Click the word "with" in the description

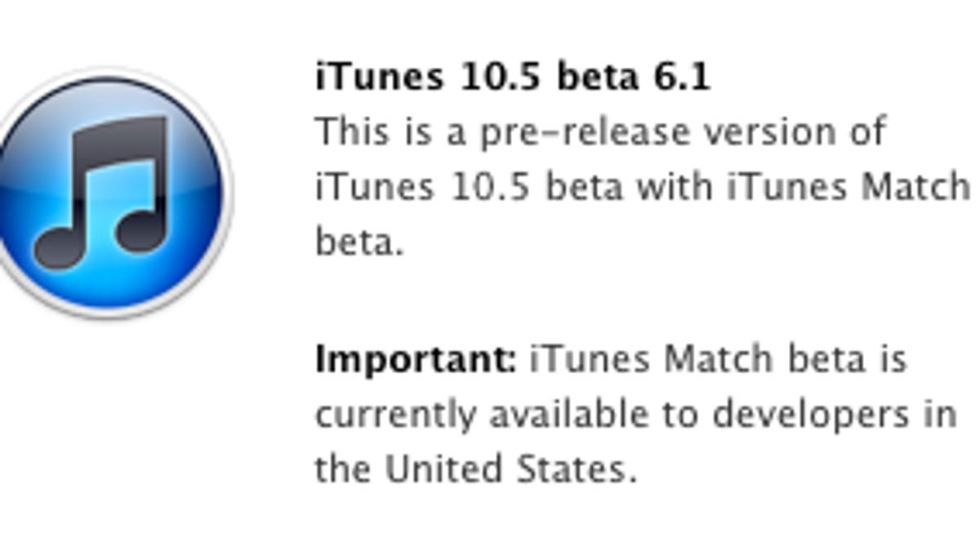tap(675, 187)
